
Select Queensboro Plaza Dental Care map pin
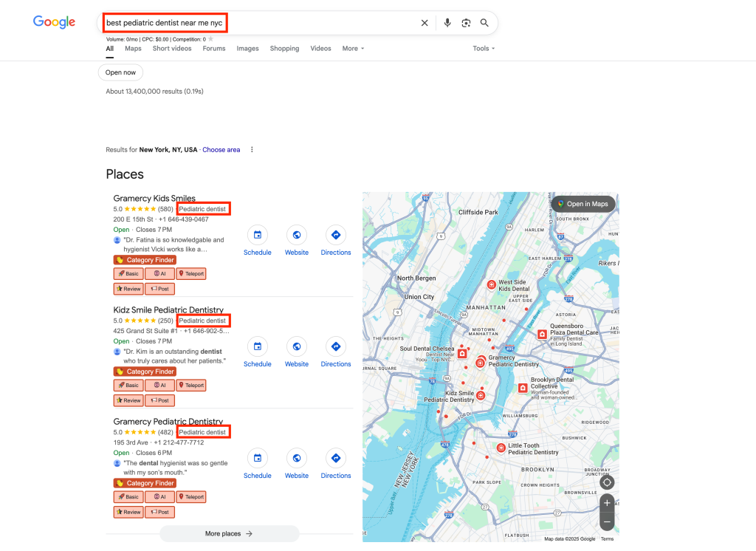click(x=542, y=334)
